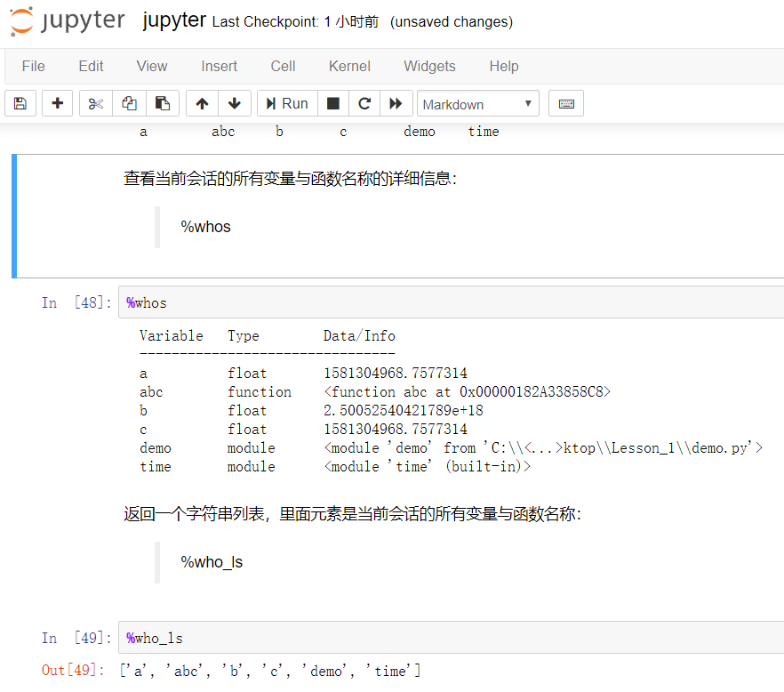This screenshot has height=692, width=784.
Task: Open the File menu
Action: click(34, 66)
